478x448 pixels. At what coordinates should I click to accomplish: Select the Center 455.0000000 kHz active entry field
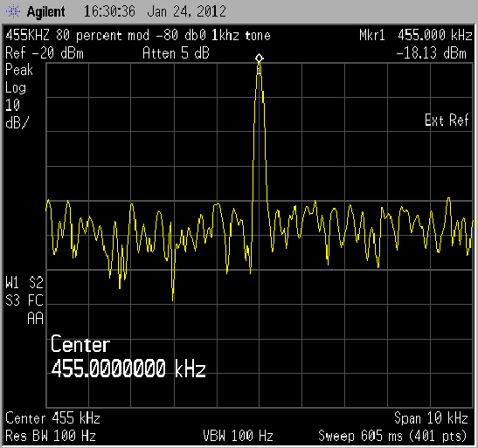coord(128,356)
